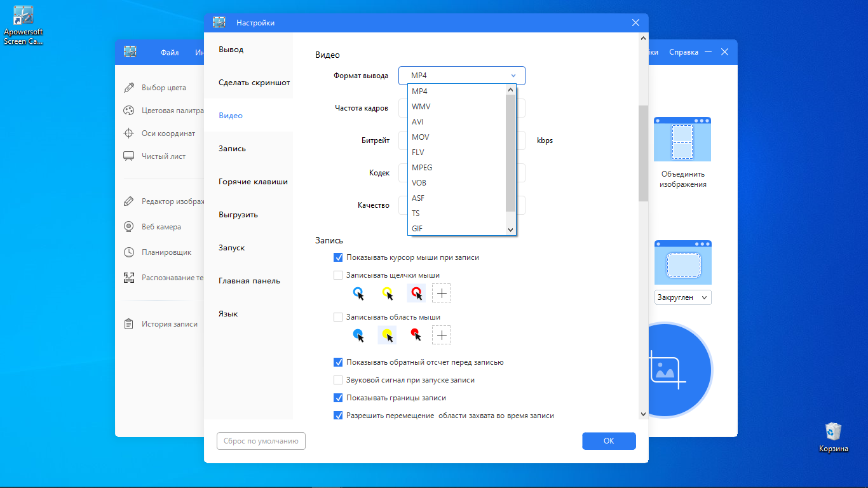Choose AVI from the format list
The width and height of the screenshot is (868, 488).
pyautogui.click(x=417, y=122)
